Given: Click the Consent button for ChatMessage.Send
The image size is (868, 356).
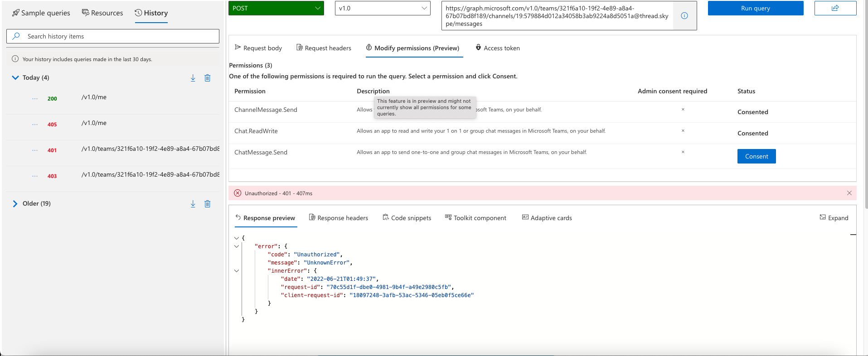Looking at the screenshot, I should pyautogui.click(x=756, y=156).
